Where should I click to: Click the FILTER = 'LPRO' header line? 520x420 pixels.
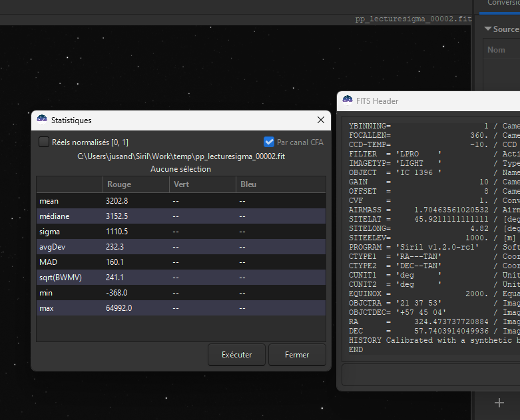tap(434, 154)
